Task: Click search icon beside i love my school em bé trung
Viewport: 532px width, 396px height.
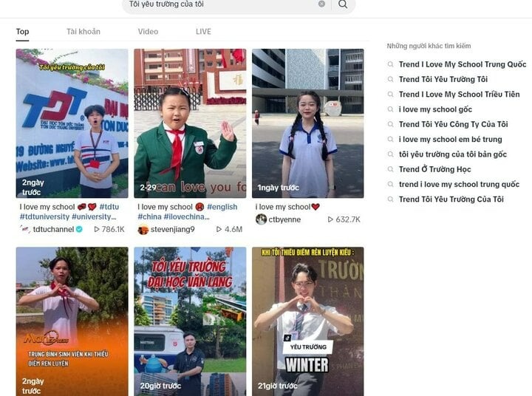Action: tap(391, 139)
